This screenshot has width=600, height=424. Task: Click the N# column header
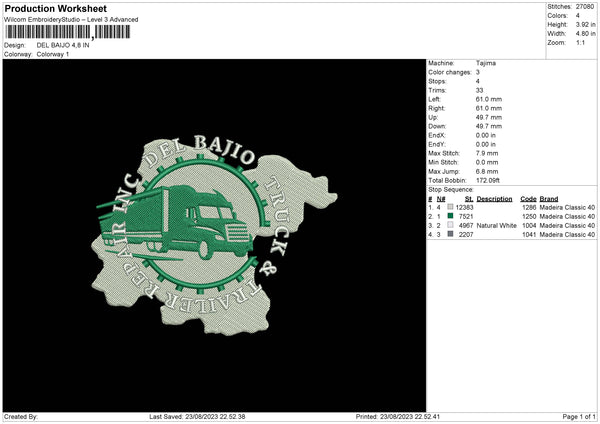coord(441,199)
